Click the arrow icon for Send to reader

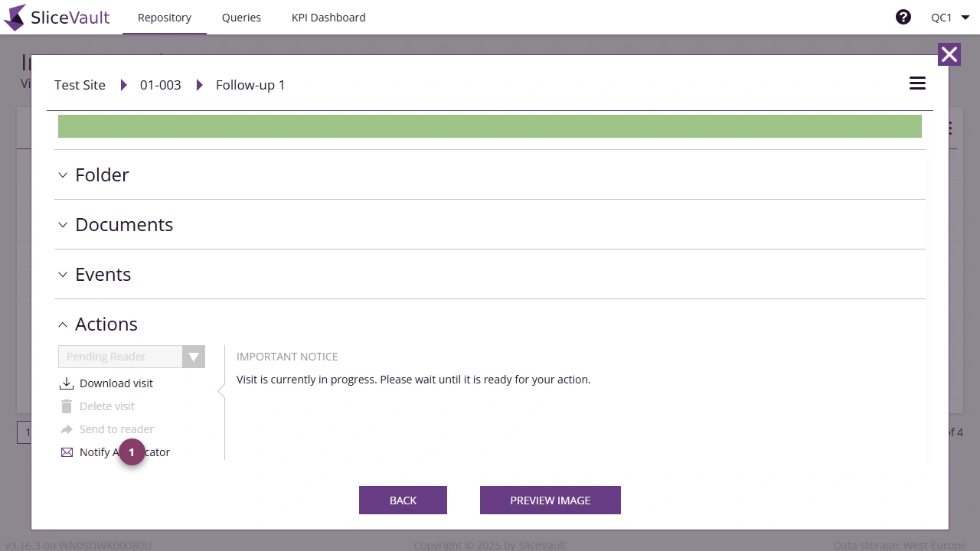(x=67, y=429)
